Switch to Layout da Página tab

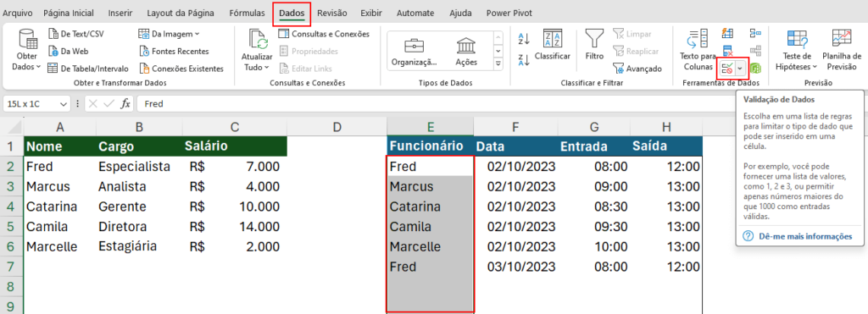(x=181, y=14)
